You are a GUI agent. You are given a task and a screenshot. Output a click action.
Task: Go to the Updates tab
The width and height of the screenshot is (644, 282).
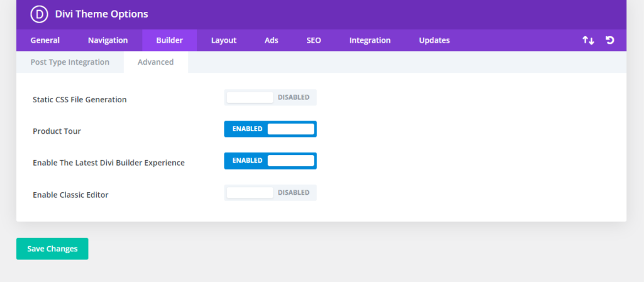click(x=435, y=40)
